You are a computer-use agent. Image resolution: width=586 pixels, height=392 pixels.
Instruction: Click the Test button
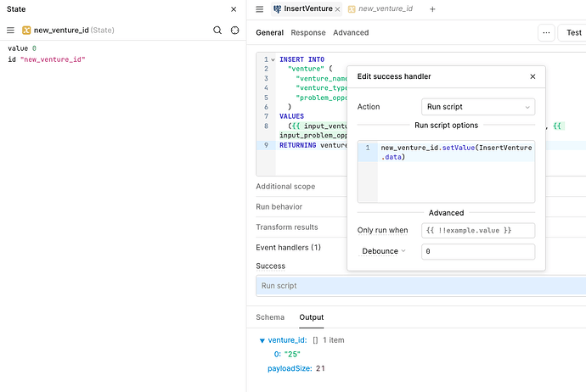click(574, 33)
